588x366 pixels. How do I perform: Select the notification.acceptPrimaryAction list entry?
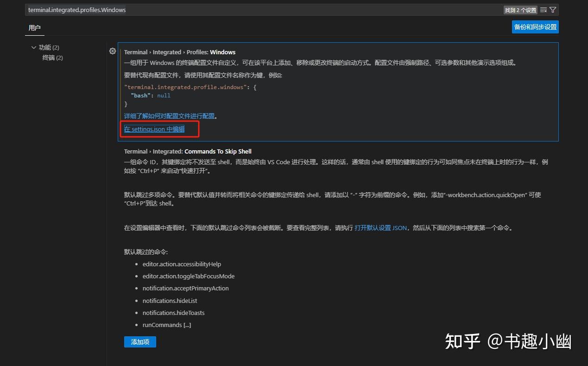[185, 288]
